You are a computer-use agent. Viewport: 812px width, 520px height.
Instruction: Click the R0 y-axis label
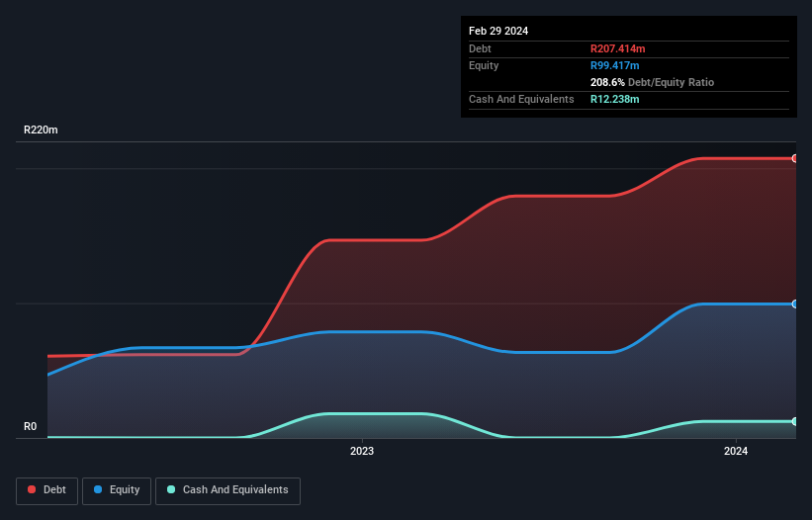[x=30, y=426]
